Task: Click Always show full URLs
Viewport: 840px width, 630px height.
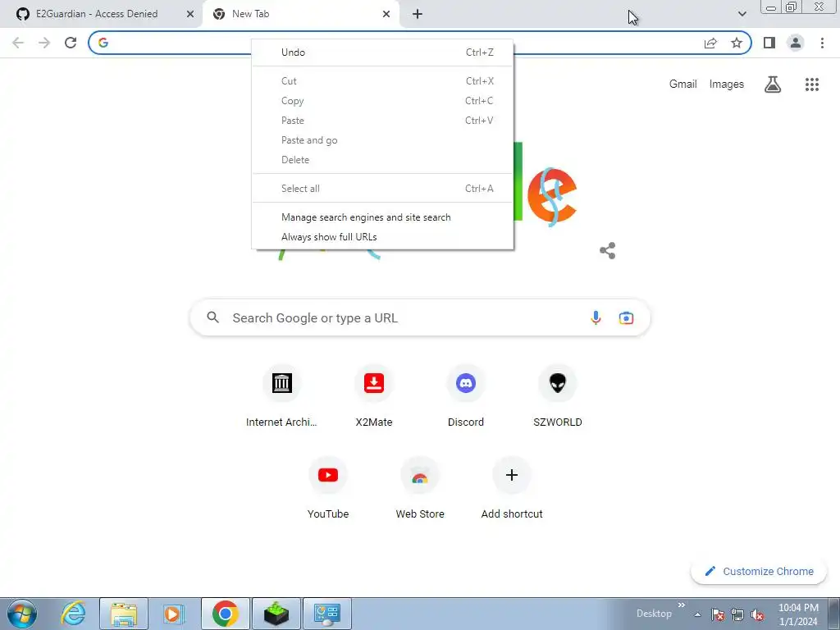Action: tap(382, 237)
